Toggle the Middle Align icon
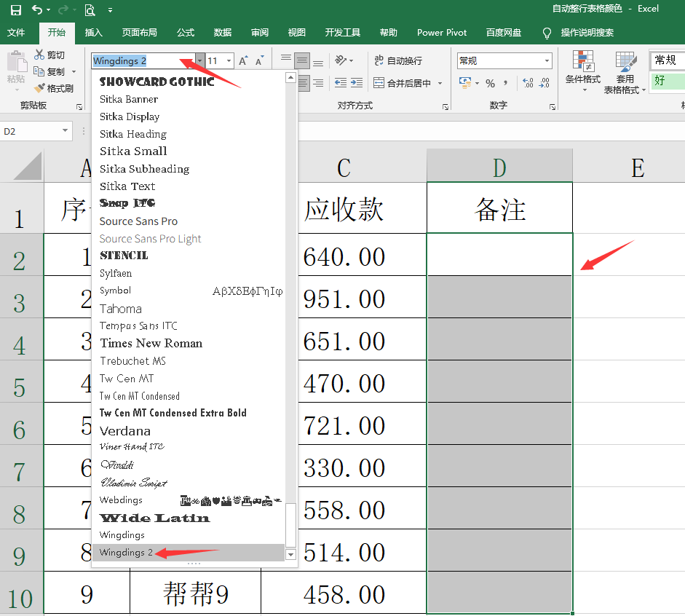This screenshot has width=685, height=616. pyautogui.click(x=302, y=60)
